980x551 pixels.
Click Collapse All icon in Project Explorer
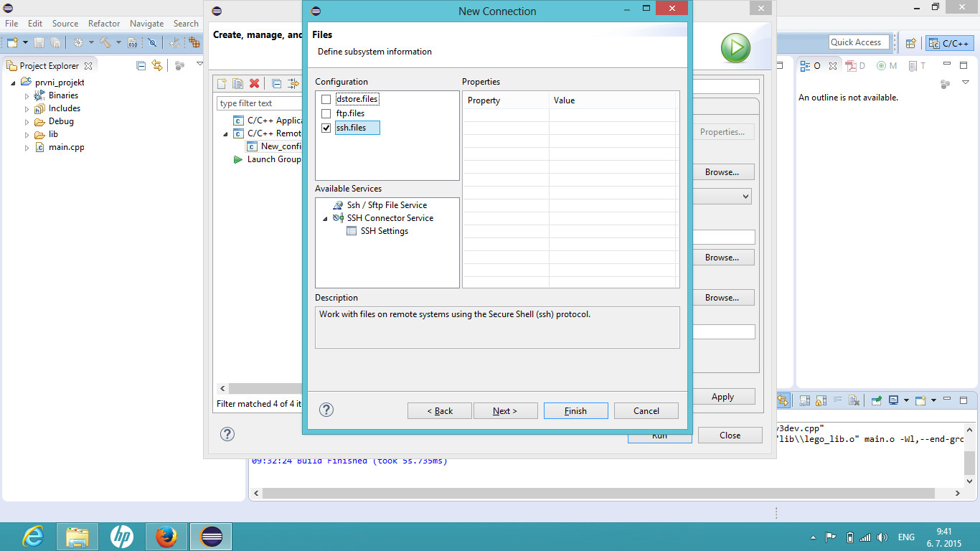(141, 65)
